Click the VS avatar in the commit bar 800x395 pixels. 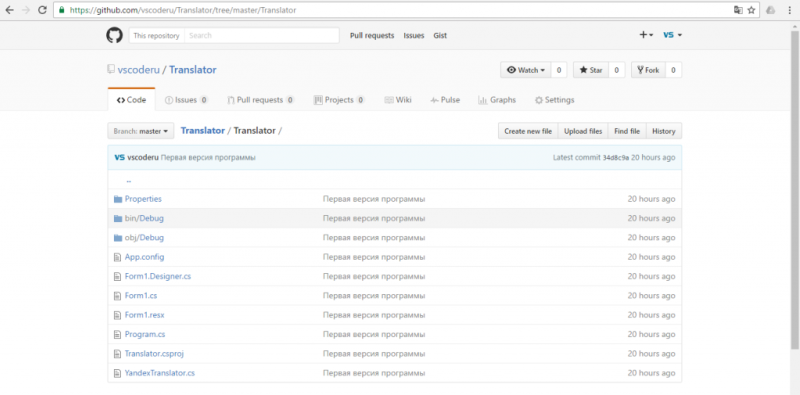point(119,158)
